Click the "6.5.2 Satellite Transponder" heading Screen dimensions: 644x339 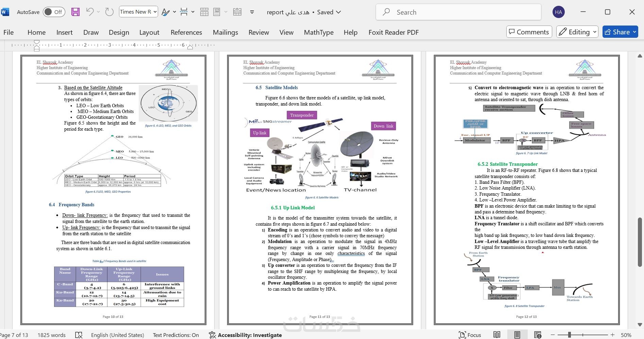coord(508,164)
